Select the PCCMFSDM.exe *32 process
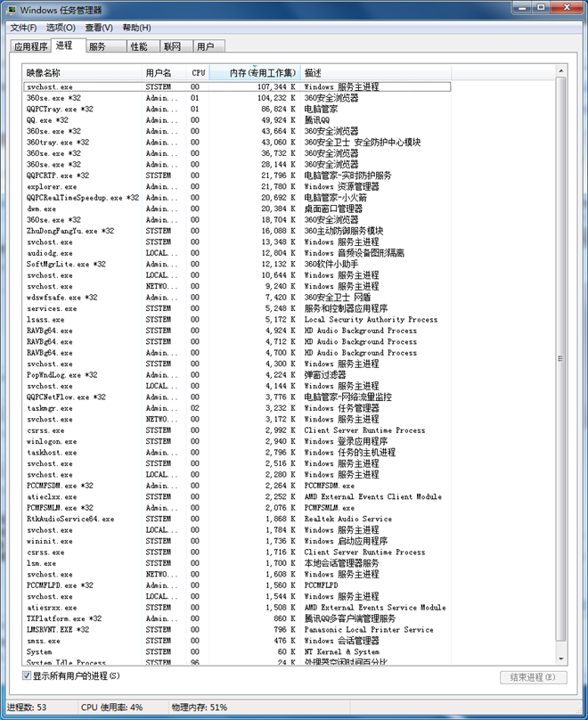The width and height of the screenshot is (588, 720). (237, 486)
